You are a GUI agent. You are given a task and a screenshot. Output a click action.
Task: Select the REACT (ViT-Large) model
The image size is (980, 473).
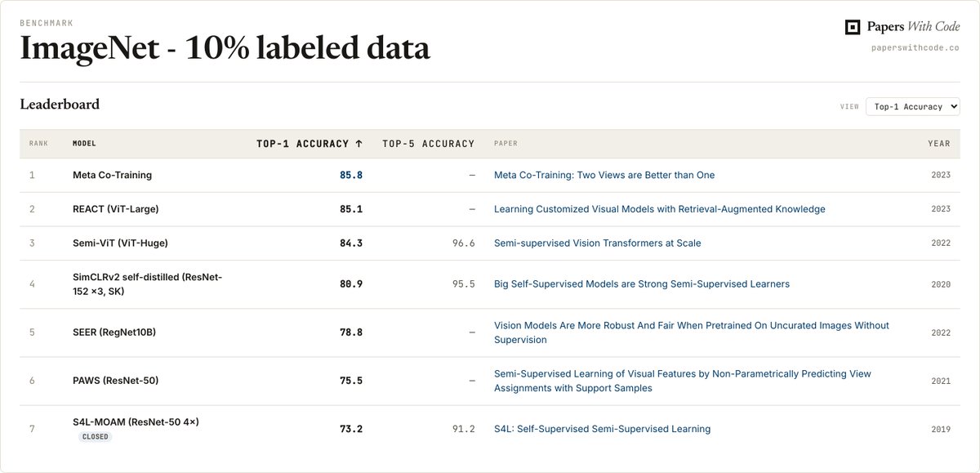[x=116, y=209]
